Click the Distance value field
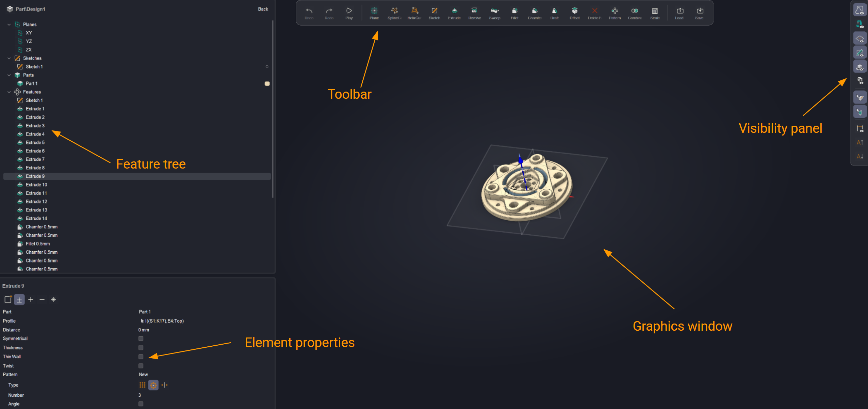 coord(144,330)
